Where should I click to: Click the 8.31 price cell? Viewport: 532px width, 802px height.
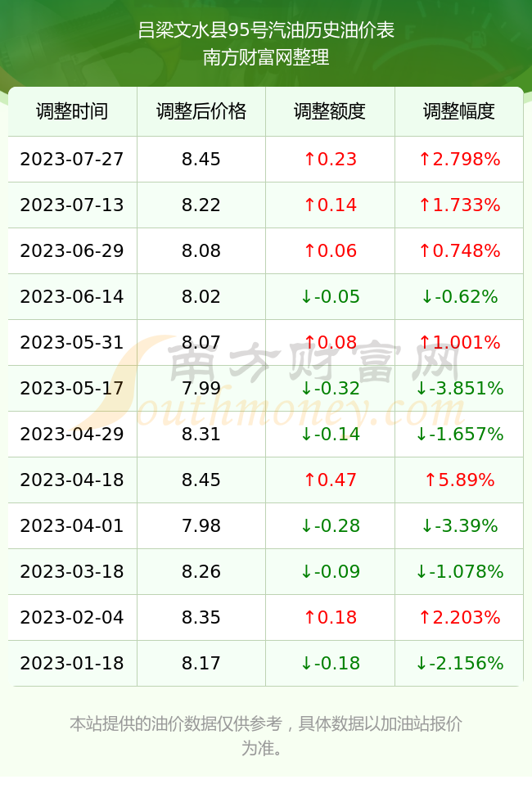[201, 435]
